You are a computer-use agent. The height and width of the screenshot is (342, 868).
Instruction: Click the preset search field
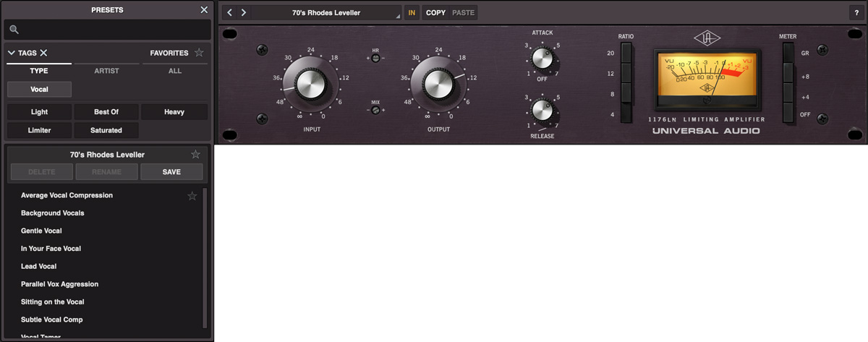point(107,30)
